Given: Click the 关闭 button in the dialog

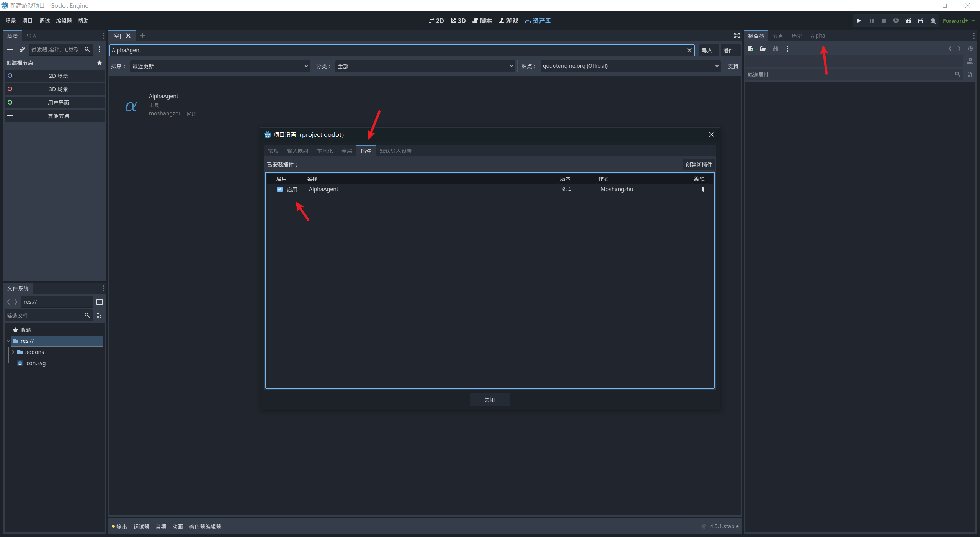Looking at the screenshot, I should click(489, 400).
